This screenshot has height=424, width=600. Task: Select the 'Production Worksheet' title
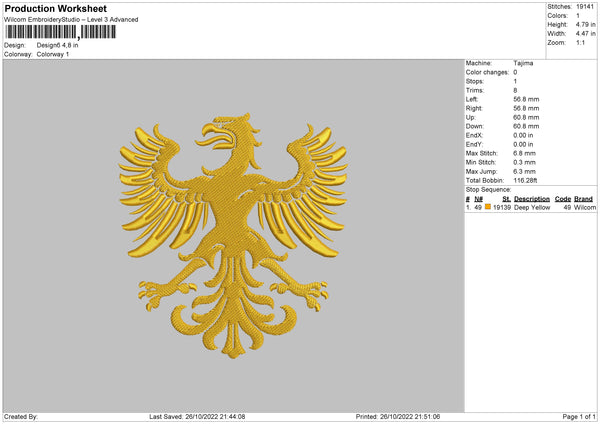tap(55, 8)
